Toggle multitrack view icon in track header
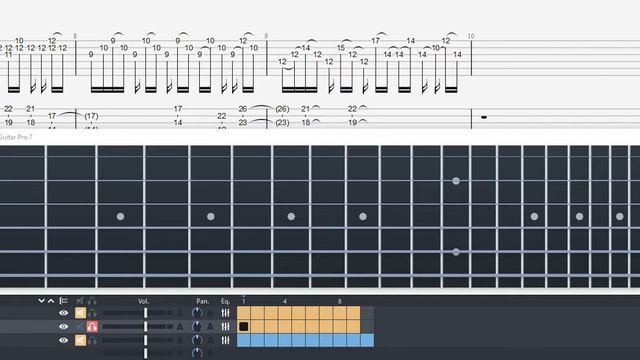Image resolution: width=640 pixels, height=360 pixels. 63,301
